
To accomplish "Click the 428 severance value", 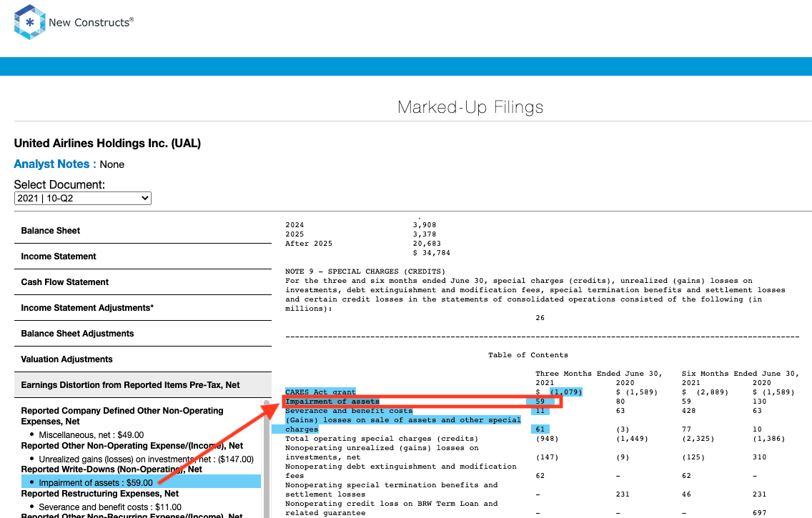I will (x=689, y=411).
